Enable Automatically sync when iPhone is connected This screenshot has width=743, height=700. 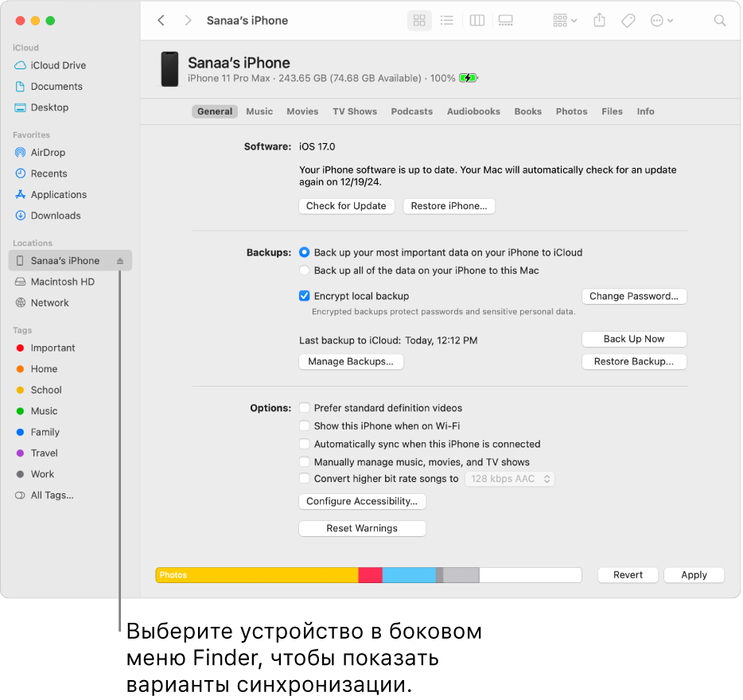click(304, 444)
